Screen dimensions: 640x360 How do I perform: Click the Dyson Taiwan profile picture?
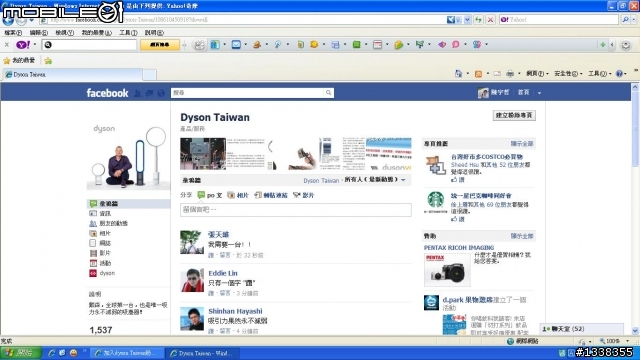pos(128,157)
